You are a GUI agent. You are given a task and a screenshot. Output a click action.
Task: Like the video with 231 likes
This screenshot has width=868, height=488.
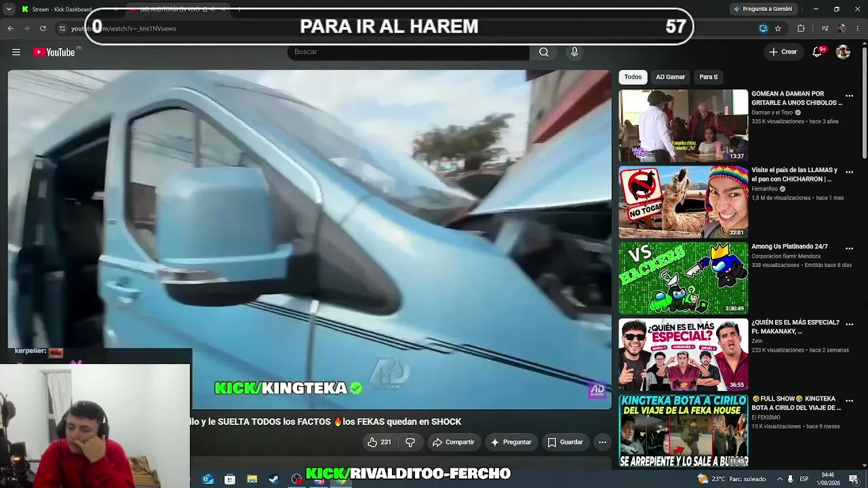click(x=378, y=442)
